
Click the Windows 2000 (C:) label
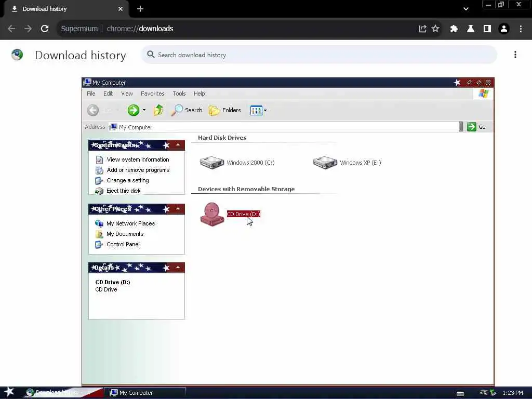(x=250, y=163)
